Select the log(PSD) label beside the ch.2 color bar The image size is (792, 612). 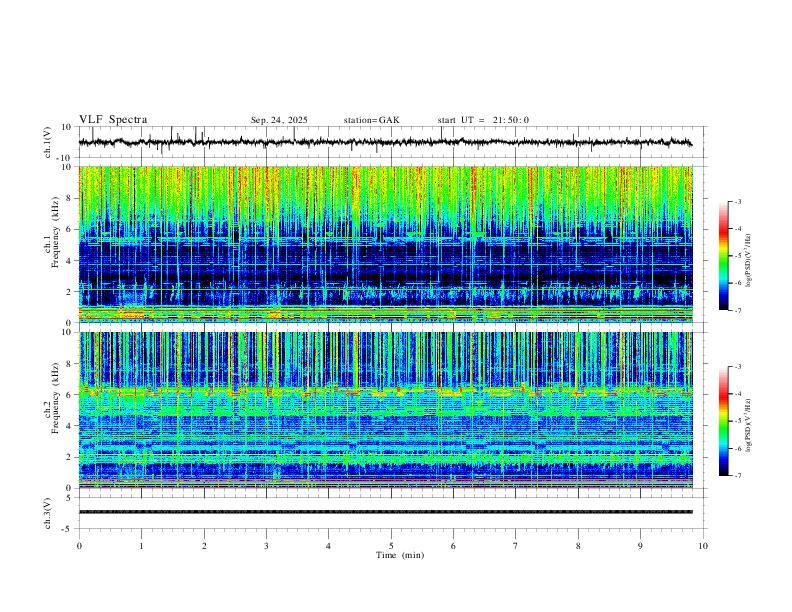point(749,425)
